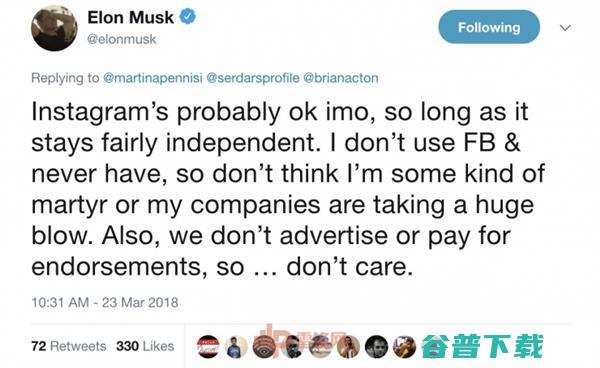
Task: Open the bearded man with sunglasses avatar
Action: click(292, 347)
